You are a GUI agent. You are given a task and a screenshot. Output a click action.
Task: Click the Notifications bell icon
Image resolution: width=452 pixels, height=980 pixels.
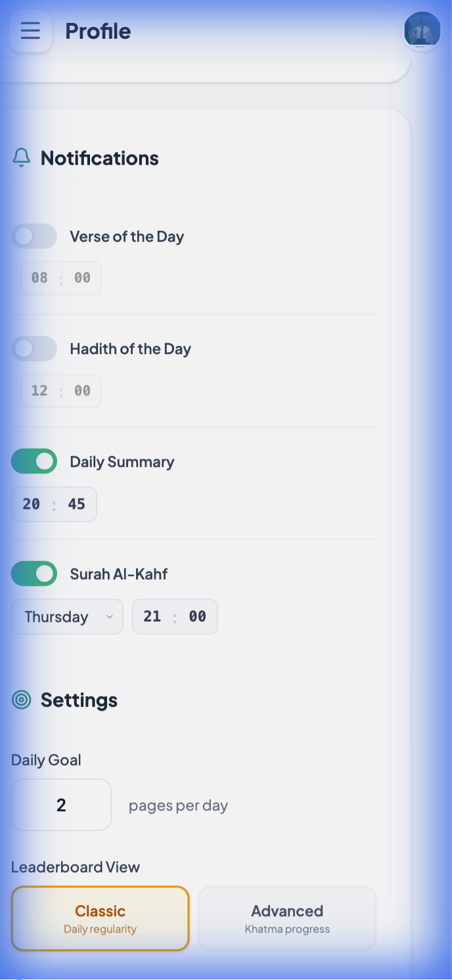tap(22, 158)
